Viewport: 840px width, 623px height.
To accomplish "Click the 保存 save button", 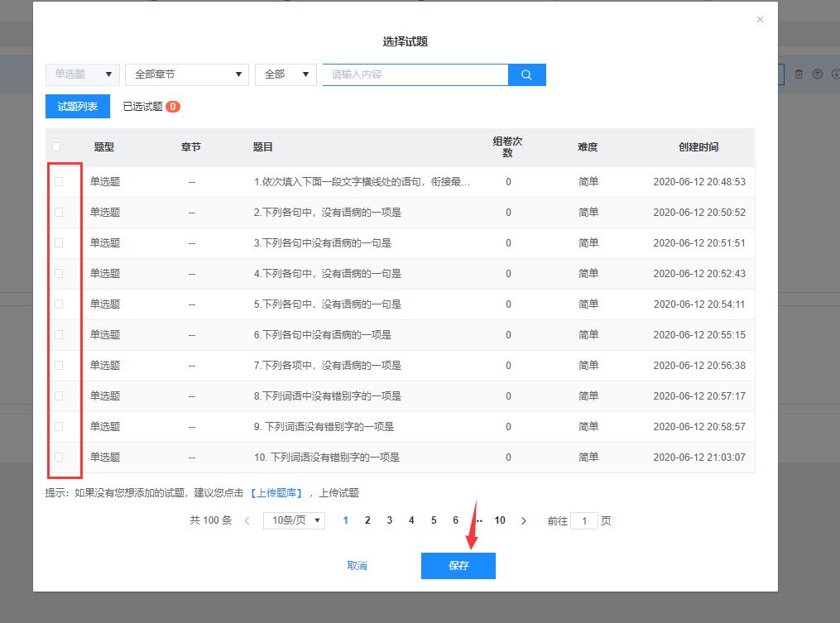I will (x=458, y=566).
